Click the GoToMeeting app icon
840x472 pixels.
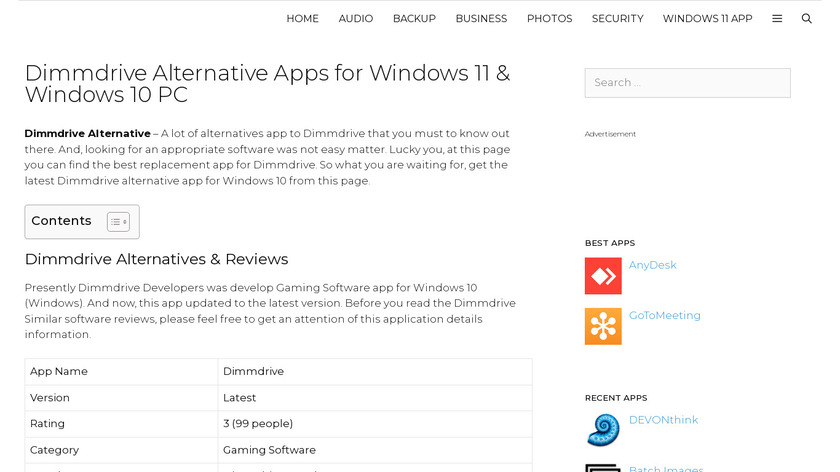click(x=603, y=326)
